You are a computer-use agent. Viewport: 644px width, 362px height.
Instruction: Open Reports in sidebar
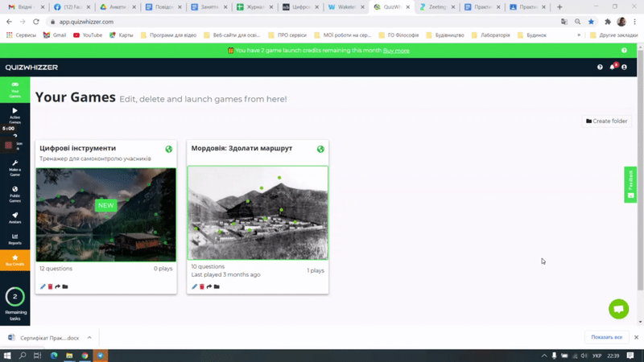point(14,238)
